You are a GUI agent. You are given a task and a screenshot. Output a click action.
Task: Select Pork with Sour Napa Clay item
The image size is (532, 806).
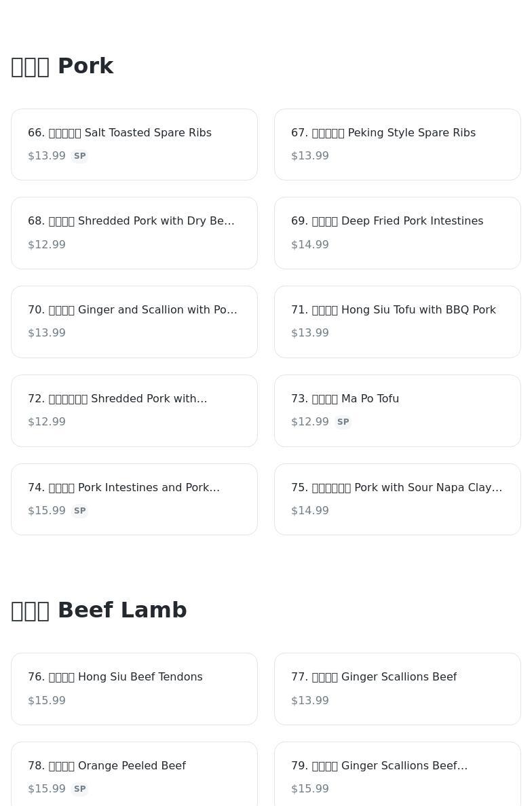(398, 499)
